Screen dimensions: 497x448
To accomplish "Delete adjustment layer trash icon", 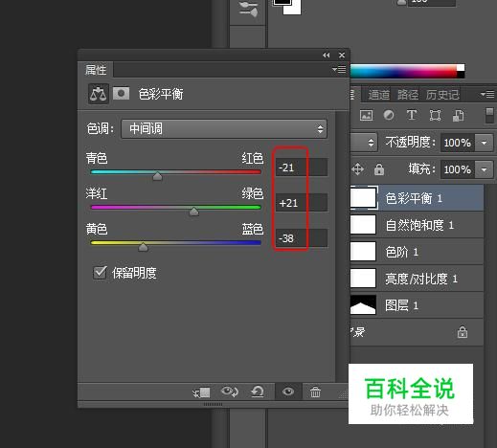I will point(315,392).
